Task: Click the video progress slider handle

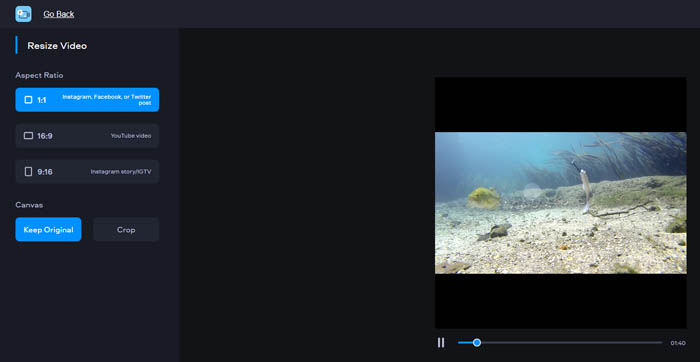Action: click(477, 343)
